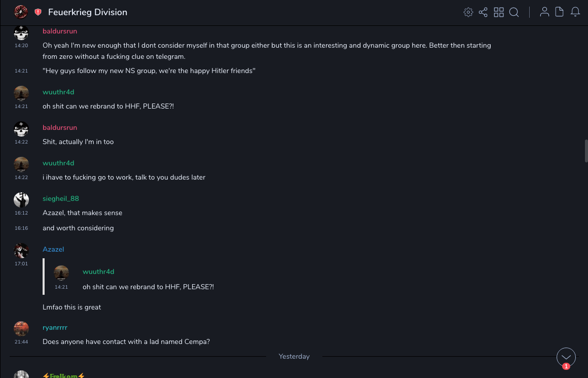588x378 pixels.
Task: Open the conversation settings gear
Action: click(468, 12)
